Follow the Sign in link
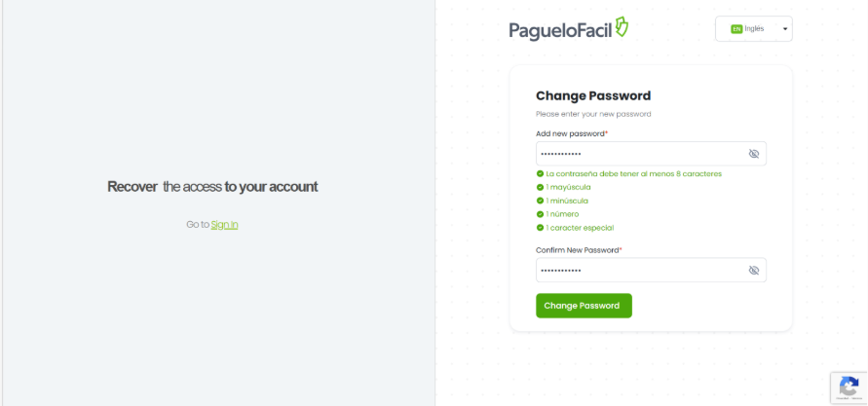868x406 pixels. tap(224, 225)
